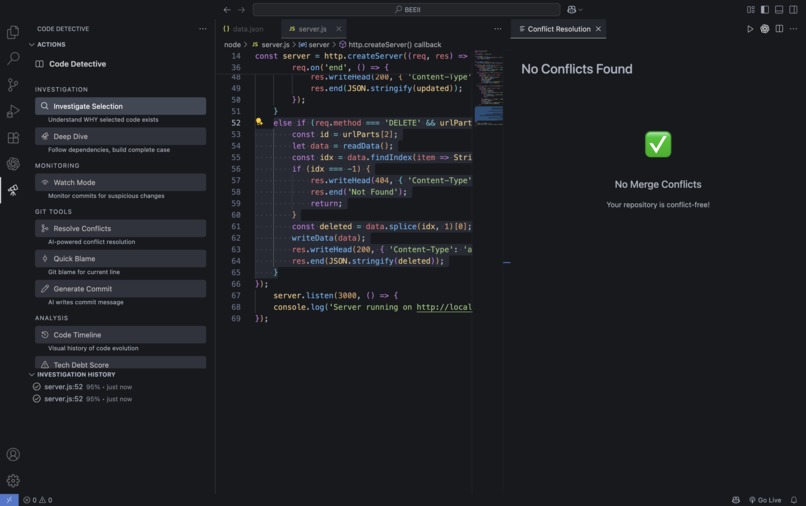Go back with the left arrow

(x=227, y=10)
